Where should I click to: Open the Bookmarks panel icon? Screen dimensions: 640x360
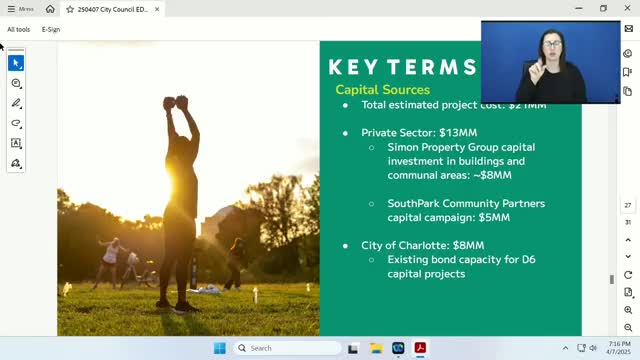click(628, 72)
